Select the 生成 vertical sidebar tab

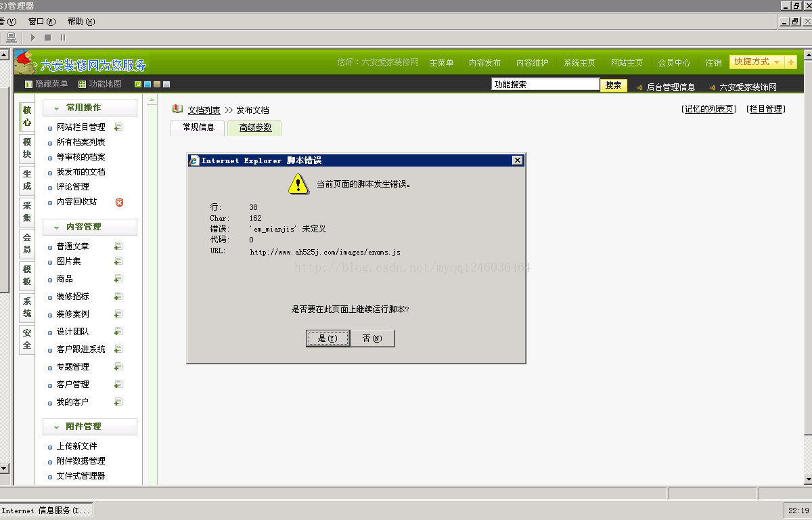tap(27, 180)
